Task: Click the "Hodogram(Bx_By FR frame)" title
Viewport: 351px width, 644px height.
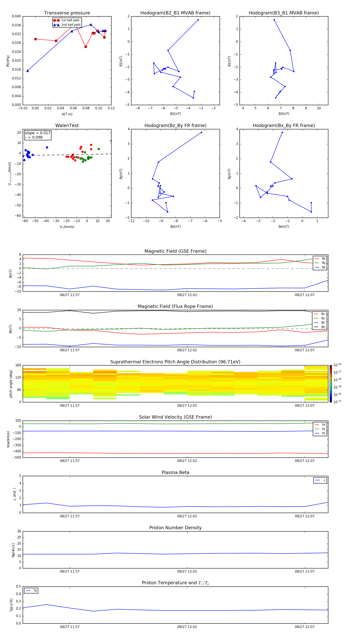Action: (284, 125)
